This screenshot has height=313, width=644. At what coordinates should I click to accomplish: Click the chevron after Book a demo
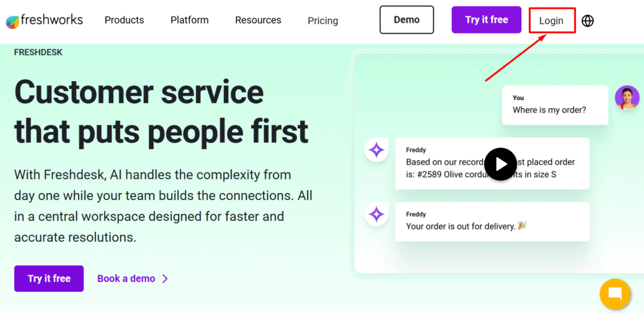(165, 278)
